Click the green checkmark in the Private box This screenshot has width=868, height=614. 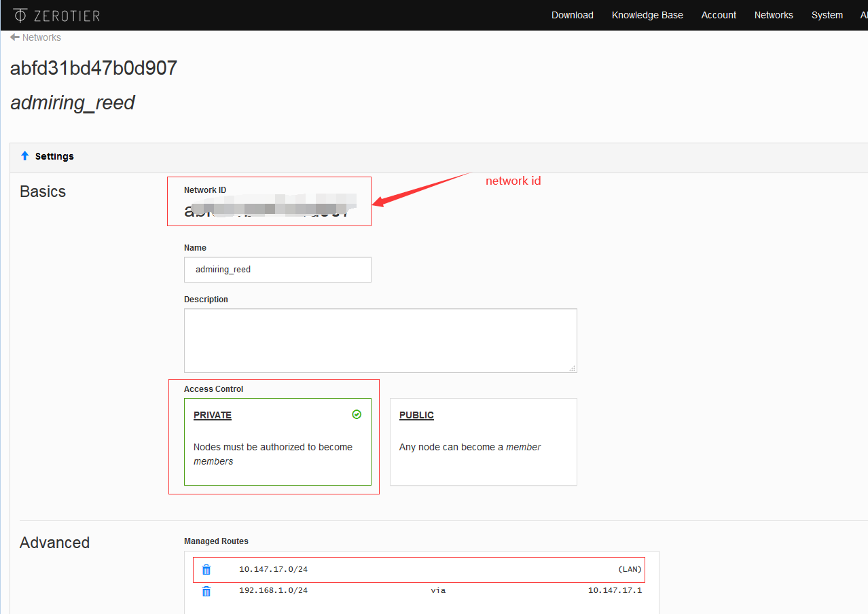[x=357, y=414]
